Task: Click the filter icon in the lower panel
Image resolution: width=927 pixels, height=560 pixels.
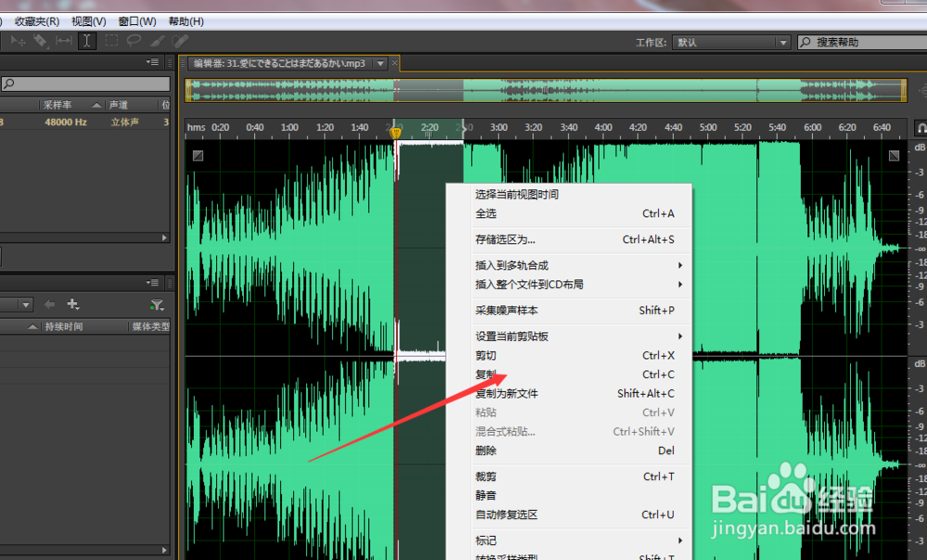Action: tap(158, 304)
